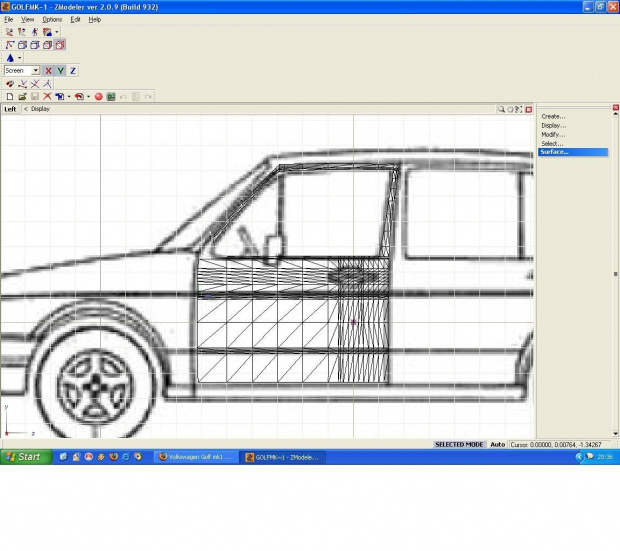
Task: Expand the Surface... command group
Action: 554,152
